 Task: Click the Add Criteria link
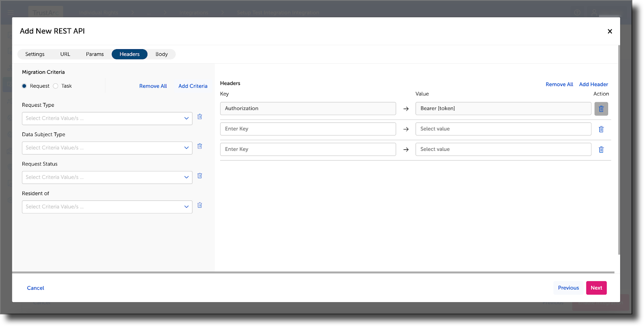pyautogui.click(x=193, y=86)
